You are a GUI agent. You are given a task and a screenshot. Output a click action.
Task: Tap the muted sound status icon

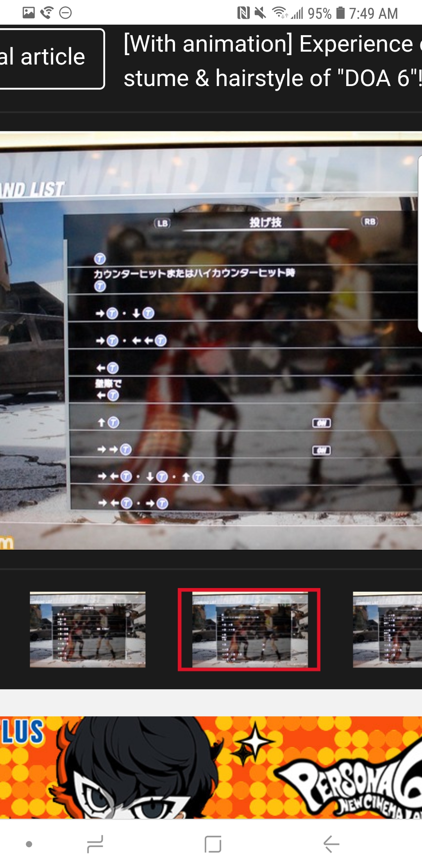pyautogui.click(x=260, y=13)
